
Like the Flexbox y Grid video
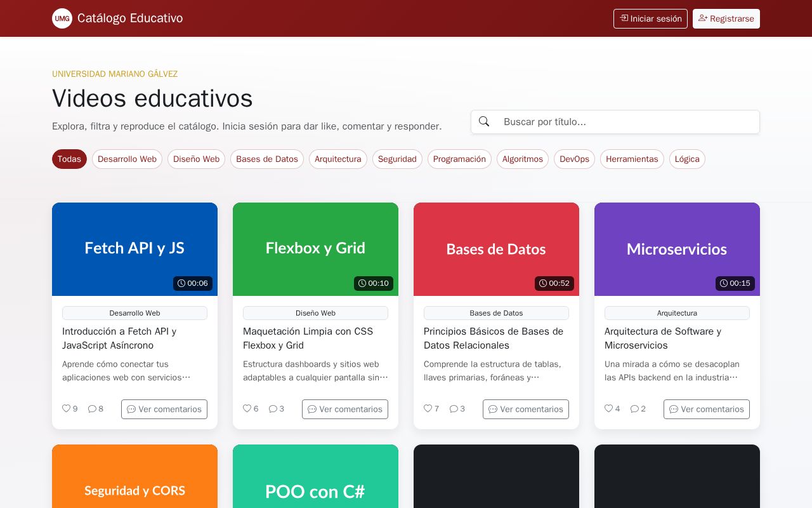coord(247,408)
